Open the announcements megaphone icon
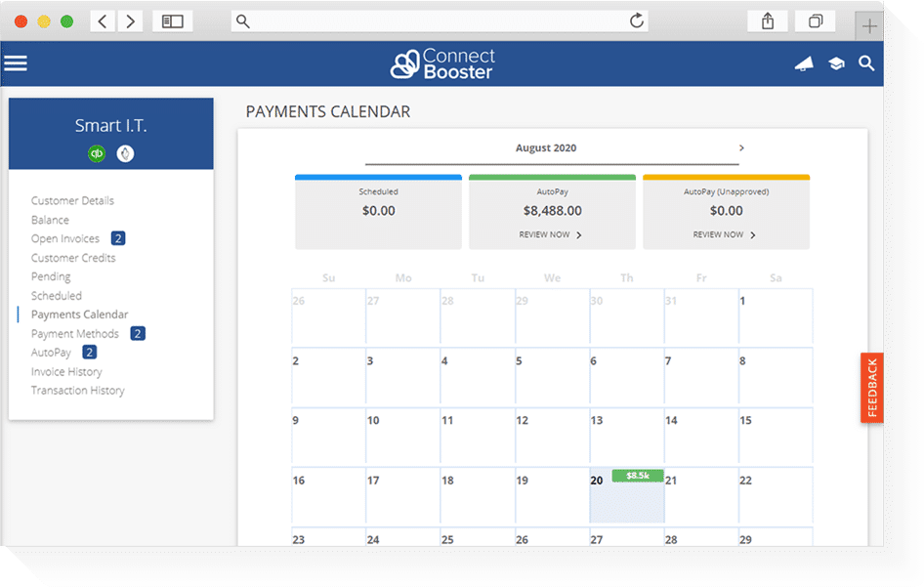The width and height of the screenshot is (924, 587). (x=804, y=63)
